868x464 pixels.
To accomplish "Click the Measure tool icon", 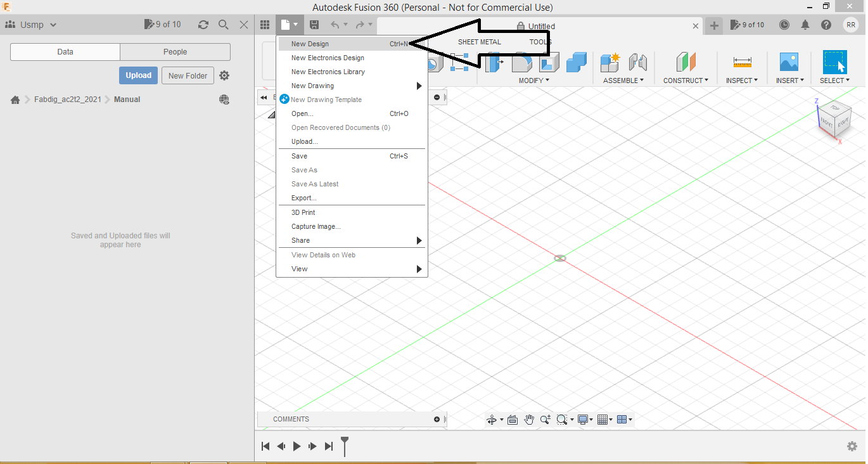I will point(742,62).
